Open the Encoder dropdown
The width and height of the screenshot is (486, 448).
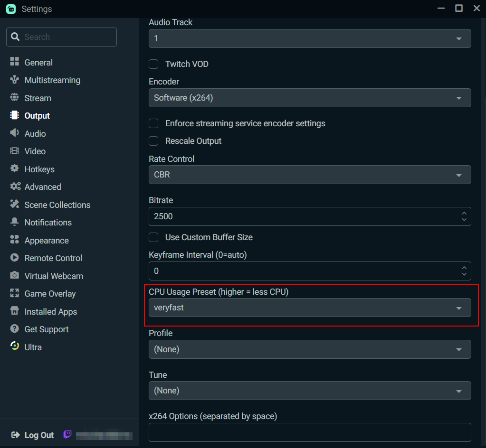[309, 98]
